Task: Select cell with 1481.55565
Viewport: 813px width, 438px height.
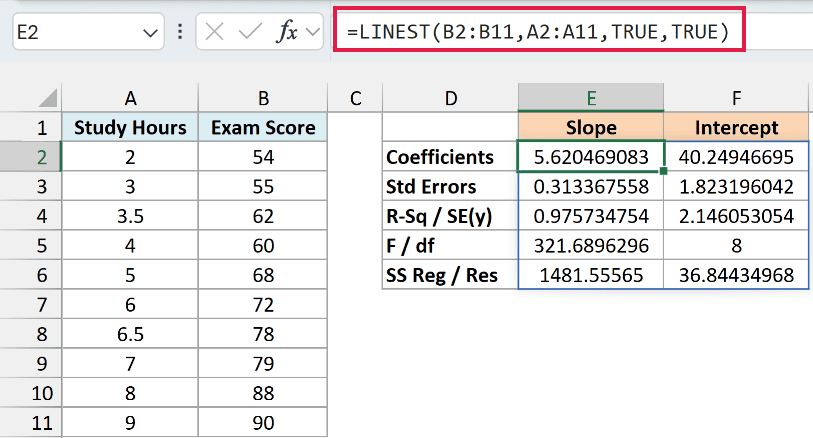Action: 591,275
